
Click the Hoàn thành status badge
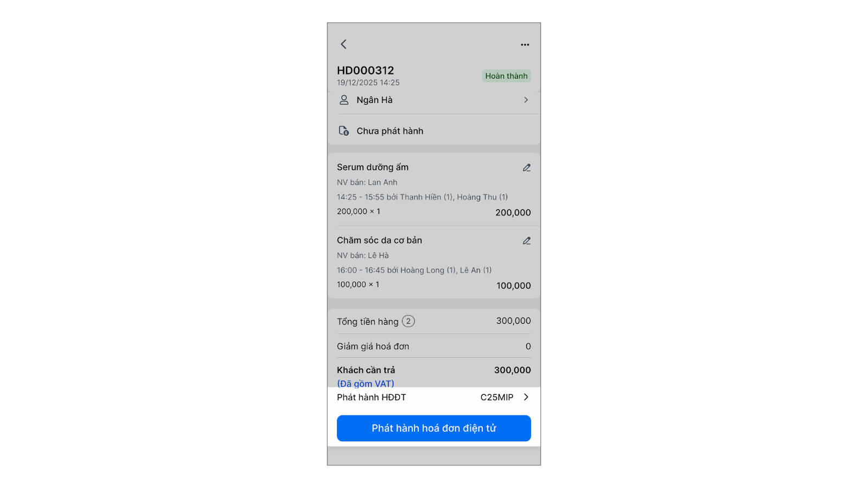pyautogui.click(x=506, y=76)
